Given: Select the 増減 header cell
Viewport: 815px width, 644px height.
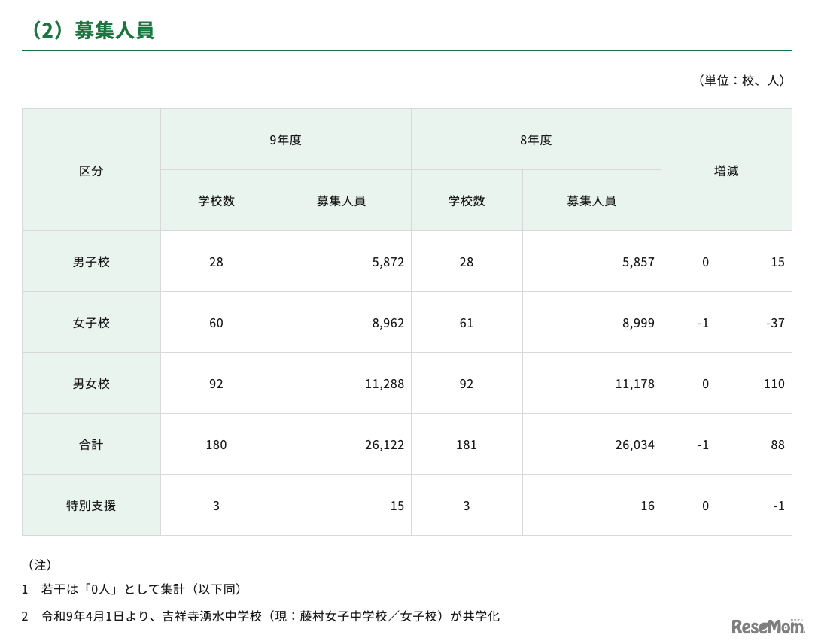Looking at the screenshot, I should [726, 170].
